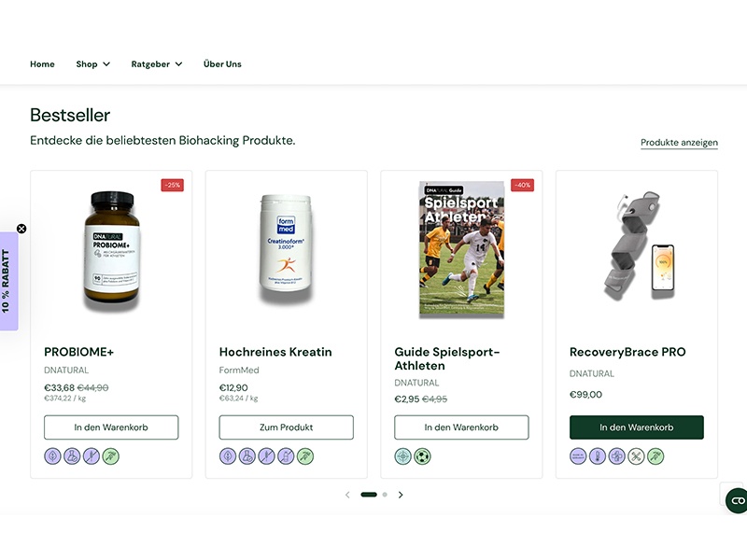This screenshot has width=747, height=560.
Task: Click the green badge icon under Hochreines Kreatin
Action: (305, 456)
